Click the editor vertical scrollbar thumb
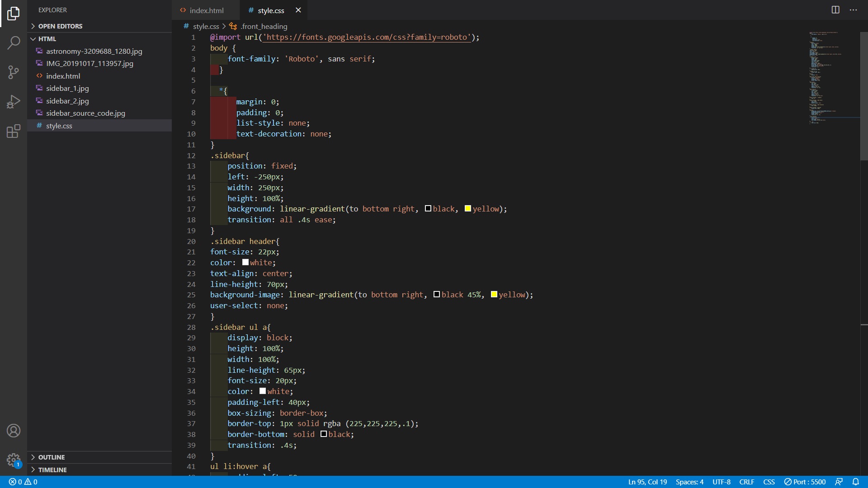This screenshot has width=868, height=488. pos(864,96)
